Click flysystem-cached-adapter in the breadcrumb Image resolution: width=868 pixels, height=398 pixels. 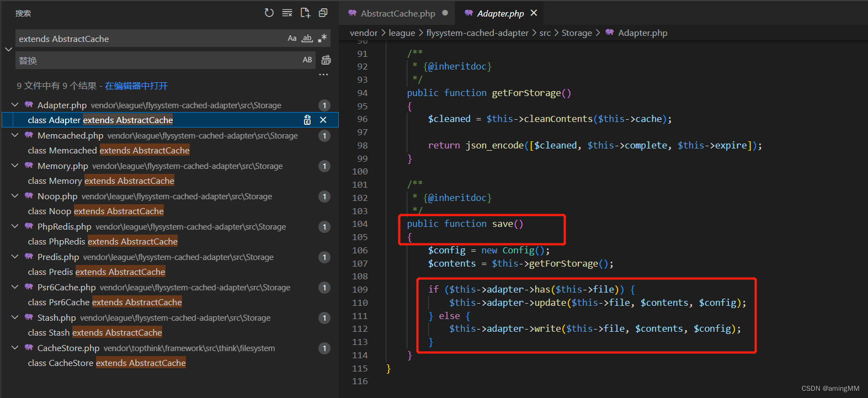coord(477,33)
